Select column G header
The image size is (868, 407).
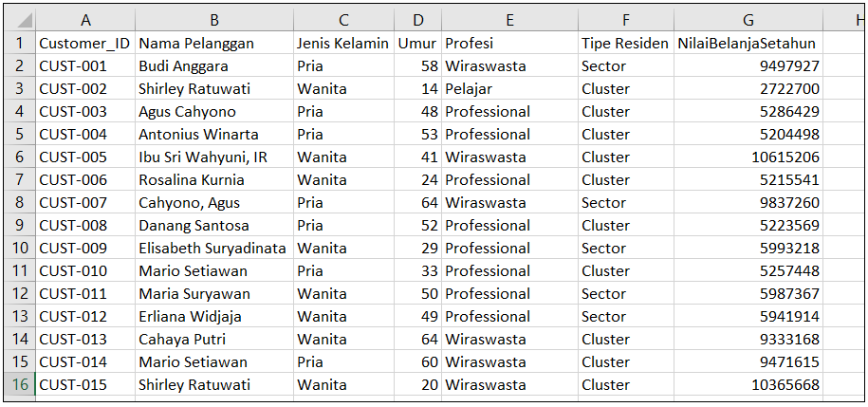pyautogui.click(x=748, y=20)
